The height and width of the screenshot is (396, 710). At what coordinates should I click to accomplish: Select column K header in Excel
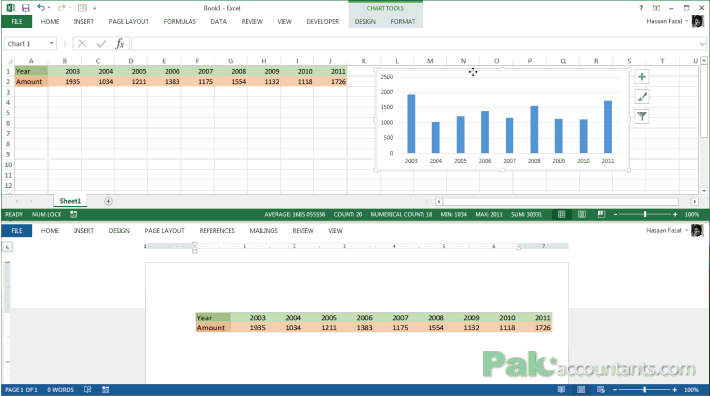tap(364, 61)
